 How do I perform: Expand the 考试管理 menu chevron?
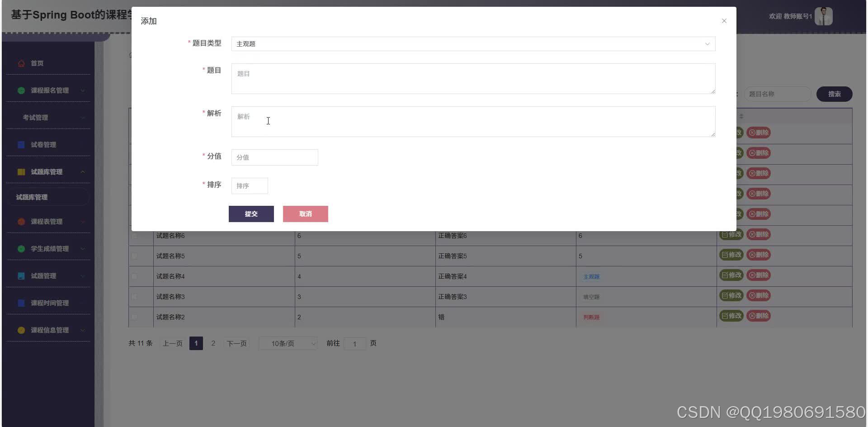click(83, 118)
